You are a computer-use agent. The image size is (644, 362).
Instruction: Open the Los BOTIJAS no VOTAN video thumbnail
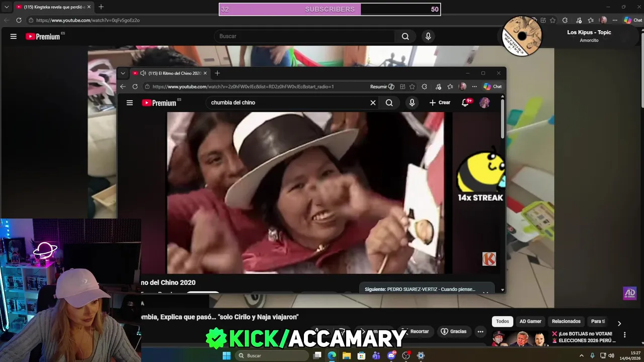[x=520, y=338]
